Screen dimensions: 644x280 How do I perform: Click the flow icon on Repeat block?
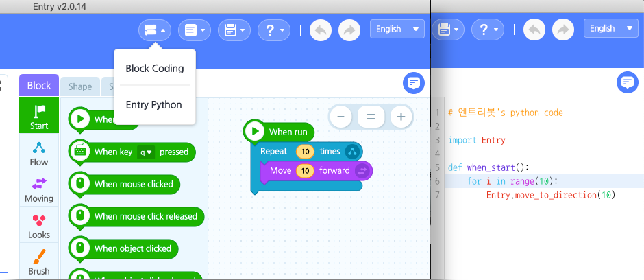[x=352, y=152]
